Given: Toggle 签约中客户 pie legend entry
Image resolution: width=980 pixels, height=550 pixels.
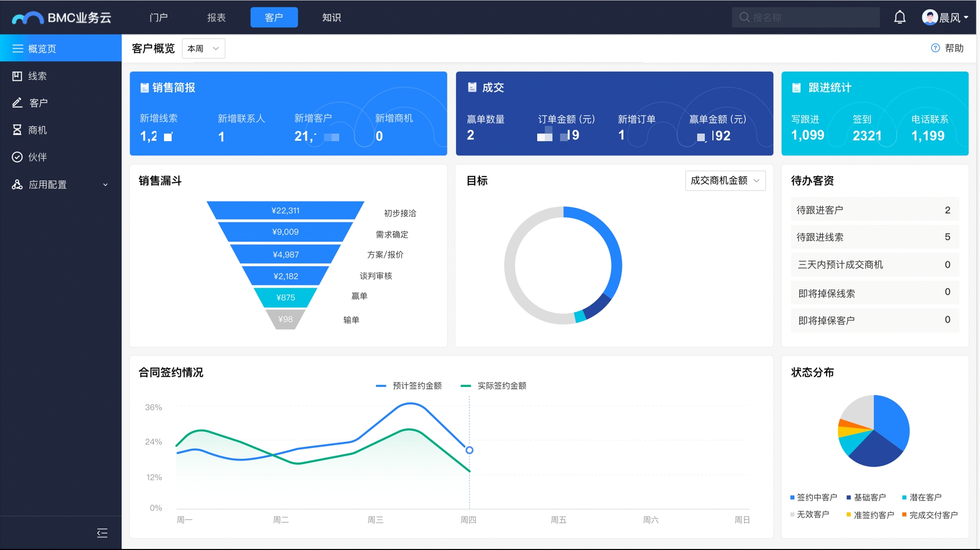Looking at the screenshot, I should pos(813,497).
